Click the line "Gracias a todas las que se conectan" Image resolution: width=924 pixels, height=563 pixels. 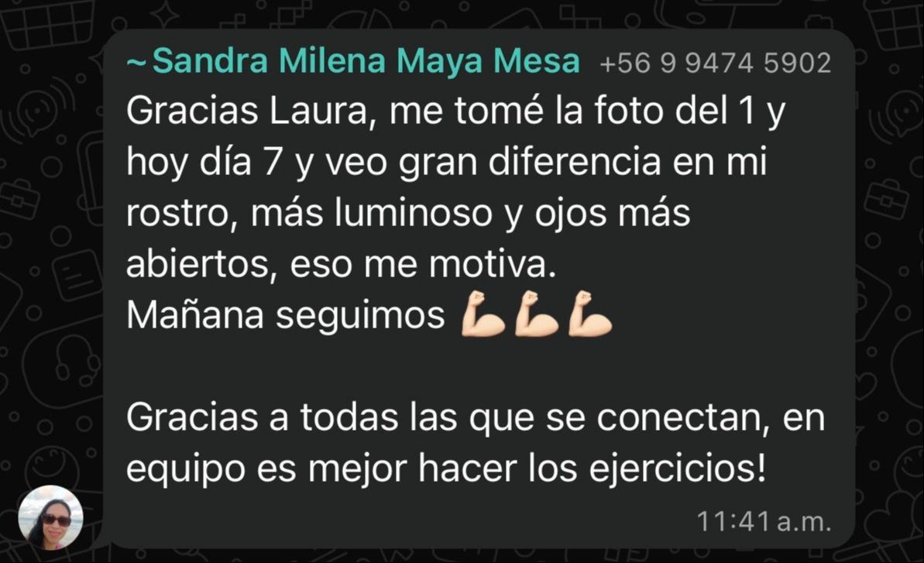click(x=448, y=417)
